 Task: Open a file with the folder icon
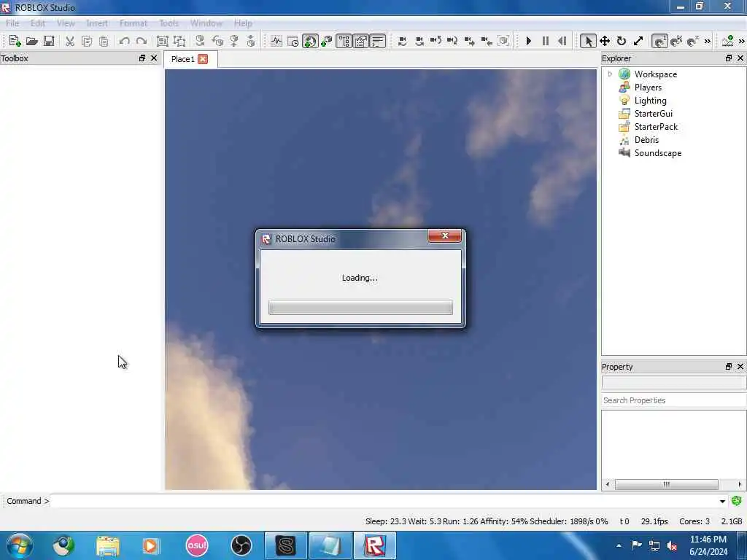point(31,41)
